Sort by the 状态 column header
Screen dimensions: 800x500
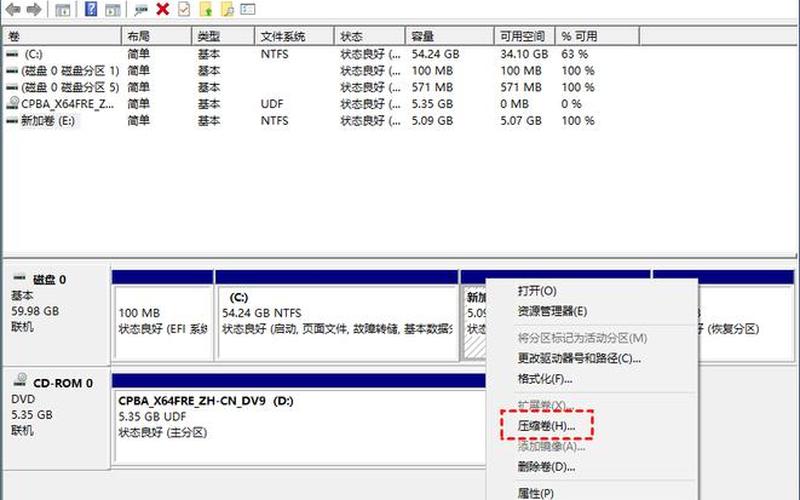tap(369, 36)
